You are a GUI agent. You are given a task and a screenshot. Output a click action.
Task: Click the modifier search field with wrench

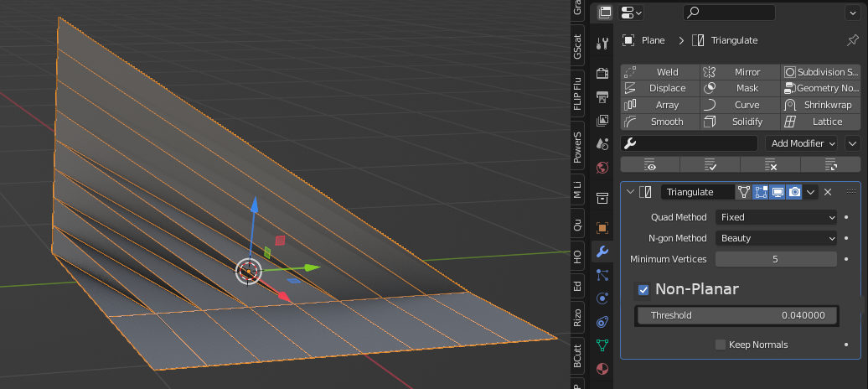pos(690,143)
